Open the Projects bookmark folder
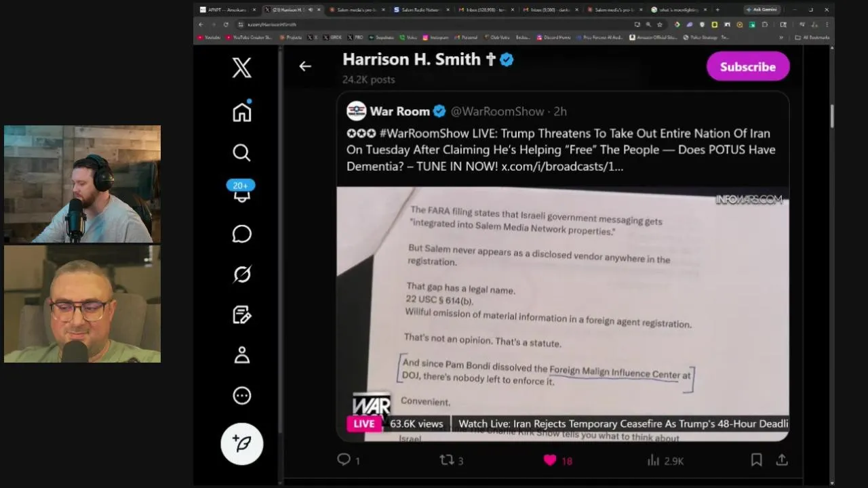This screenshot has width=868, height=488. point(290,37)
